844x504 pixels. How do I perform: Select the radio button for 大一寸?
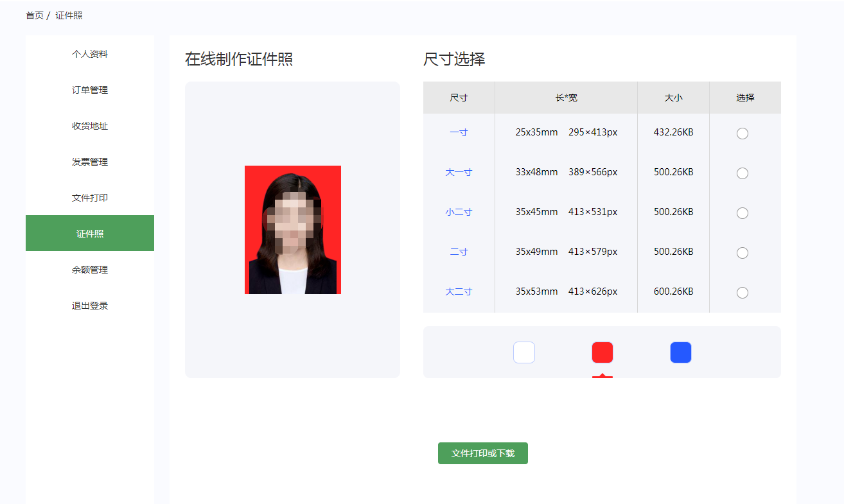(743, 173)
